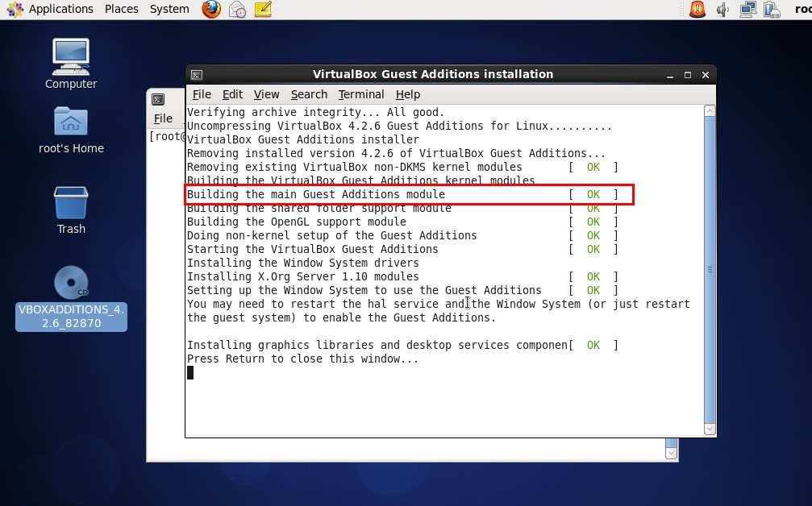The image size is (812, 506).
Task: Minimize the Guest Additions installation window
Action: click(670, 75)
